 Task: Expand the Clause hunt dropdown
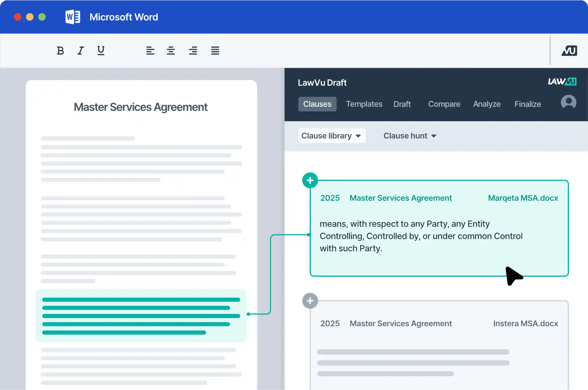tap(409, 136)
